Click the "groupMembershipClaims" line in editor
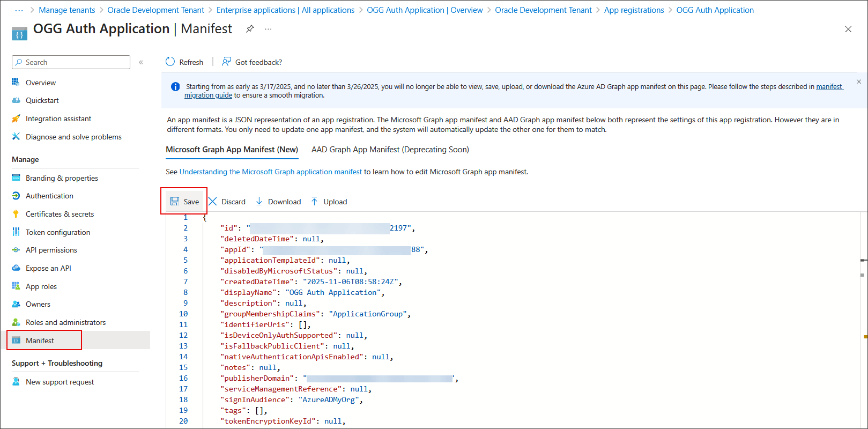The height and width of the screenshot is (429, 868). click(315, 314)
